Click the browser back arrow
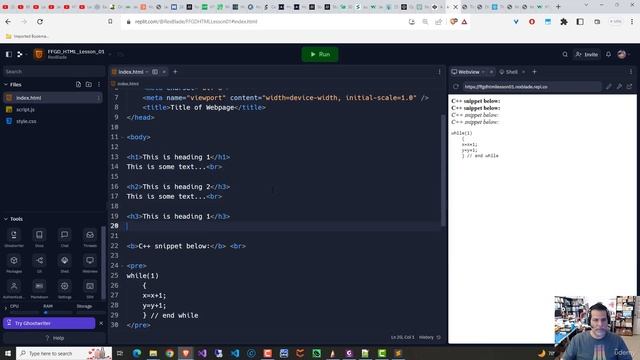The width and height of the screenshot is (640, 360). tap(9, 22)
